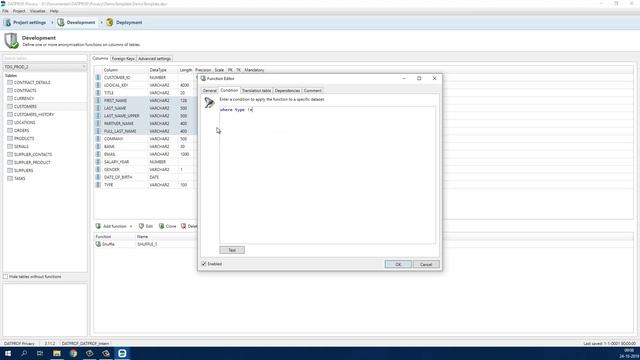Click the CUSTOMER_ID column row icon
The width and height of the screenshot is (640, 360).
[98, 78]
